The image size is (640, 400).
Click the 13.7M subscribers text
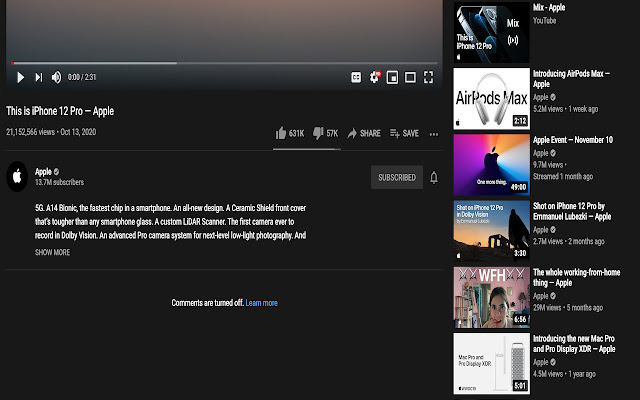pyautogui.click(x=60, y=182)
